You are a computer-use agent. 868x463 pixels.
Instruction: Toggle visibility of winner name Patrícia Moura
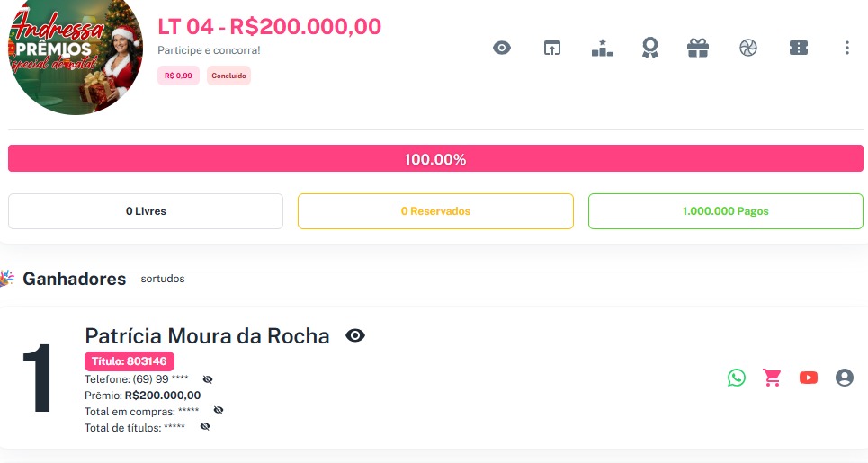click(355, 336)
